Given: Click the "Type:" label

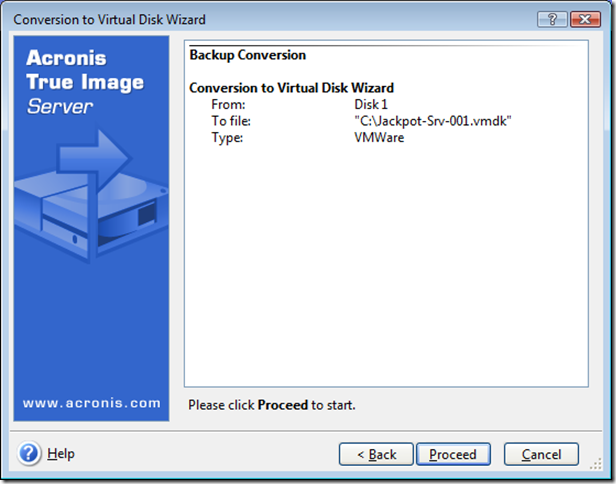Looking at the screenshot, I should 227,138.
